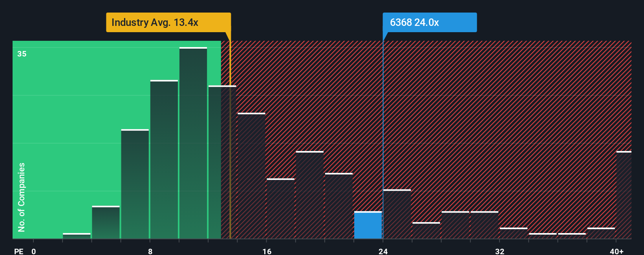Select the bar starting at PE 8
The height and width of the screenshot is (255, 644).
[164, 160]
